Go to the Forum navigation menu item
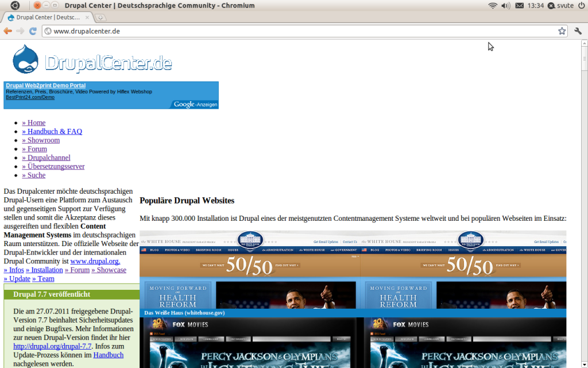Screen dimensions: 588x368 (x=37, y=149)
